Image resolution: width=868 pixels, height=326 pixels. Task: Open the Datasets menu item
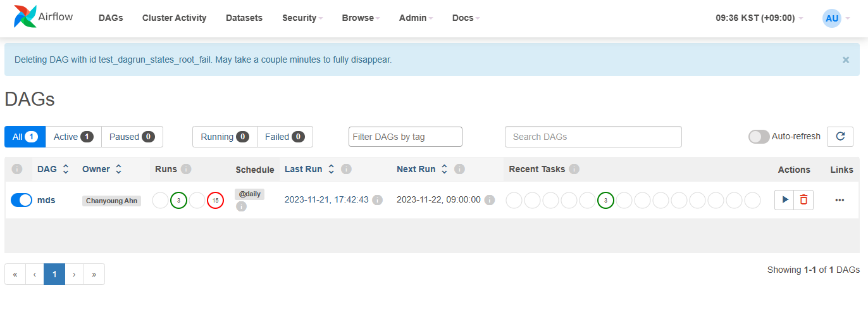click(244, 18)
